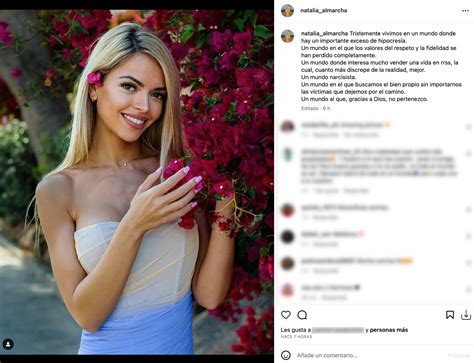Image resolution: width=474 pixels, height=363 pixels.
Task: Click 'HACE 7 HORAS' post timestamp
Action: [x=296, y=337]
